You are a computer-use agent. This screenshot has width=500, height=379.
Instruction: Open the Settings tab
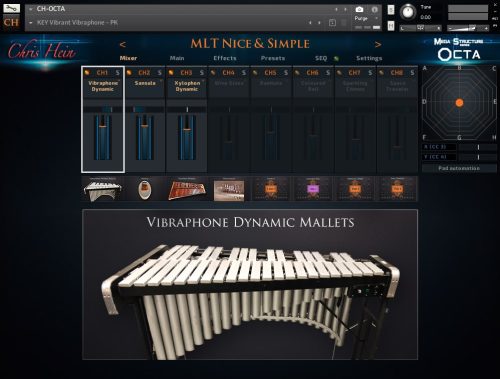pos(369,58)
